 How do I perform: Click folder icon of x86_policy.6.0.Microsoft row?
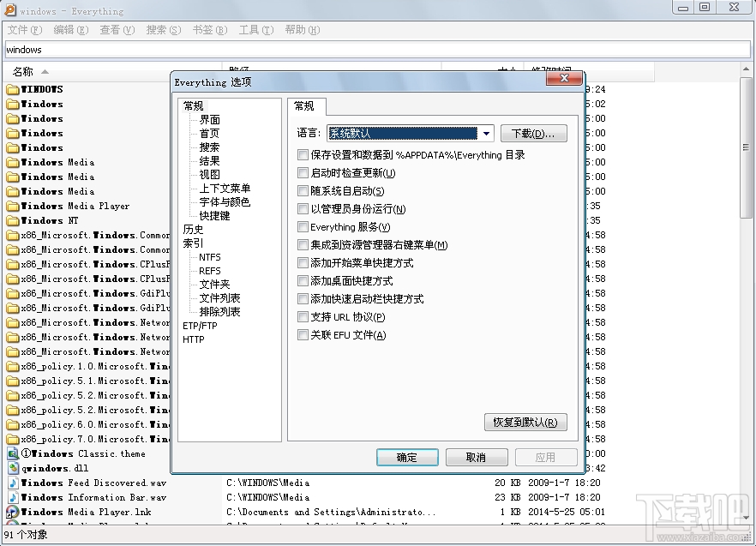coord(13,424)
